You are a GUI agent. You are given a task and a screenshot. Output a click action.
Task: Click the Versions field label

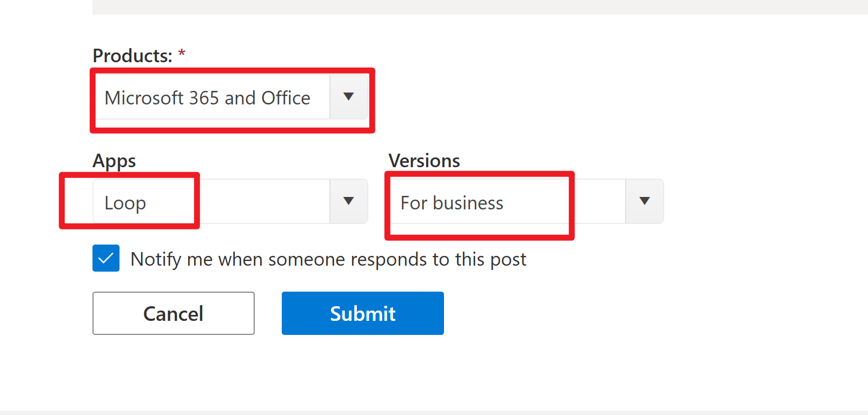point(424,160)
